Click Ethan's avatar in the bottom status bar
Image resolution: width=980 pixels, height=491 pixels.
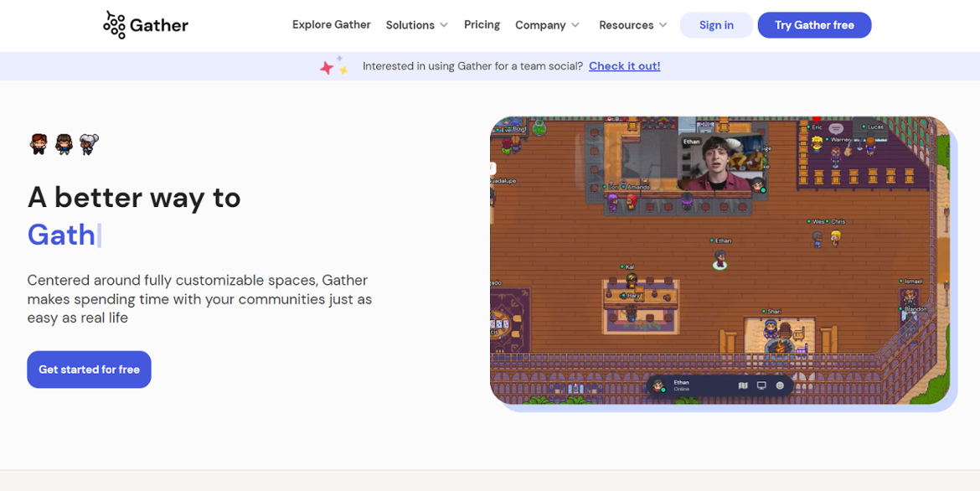pyautogui.click(x=658, y=386)
